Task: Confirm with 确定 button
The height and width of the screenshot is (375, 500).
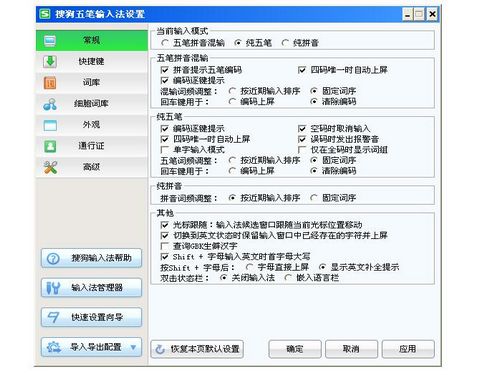Action: [295, 349]
